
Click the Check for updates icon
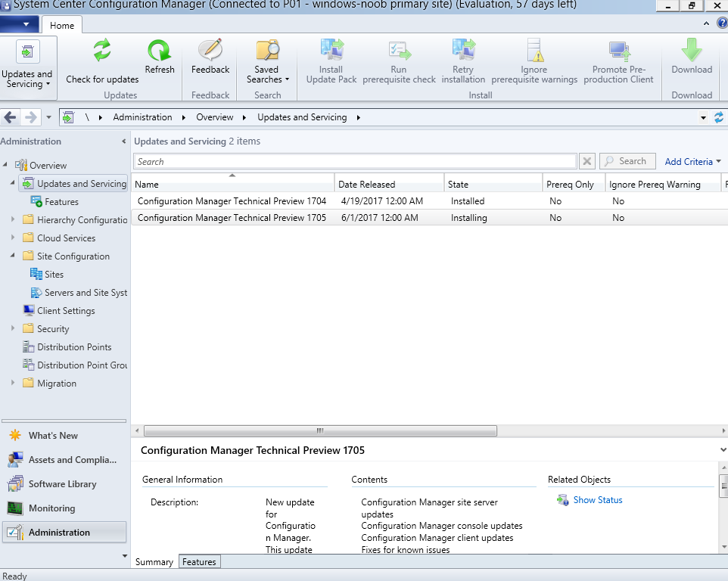[x=102, y=50]
